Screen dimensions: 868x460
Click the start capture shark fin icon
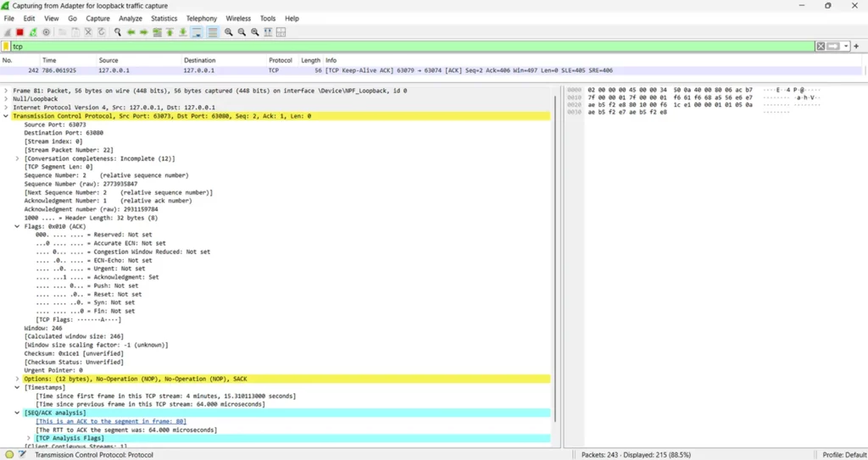click(7, 32)
